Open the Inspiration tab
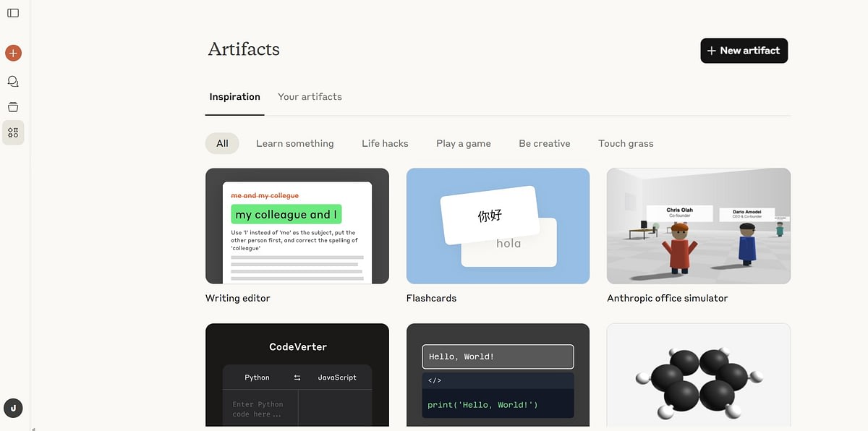The image size is (868, 431). coord(234,96)
